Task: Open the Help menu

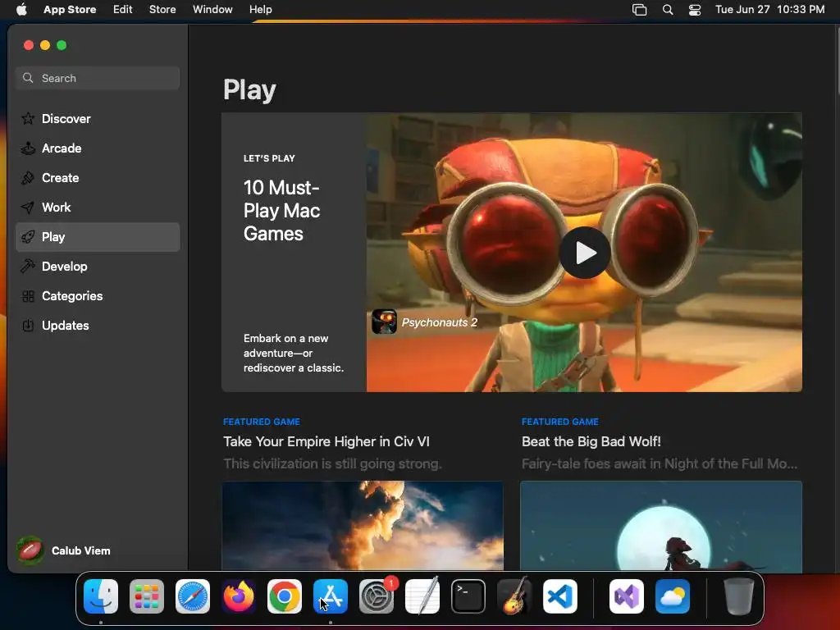Action: (x=260, y=10)
